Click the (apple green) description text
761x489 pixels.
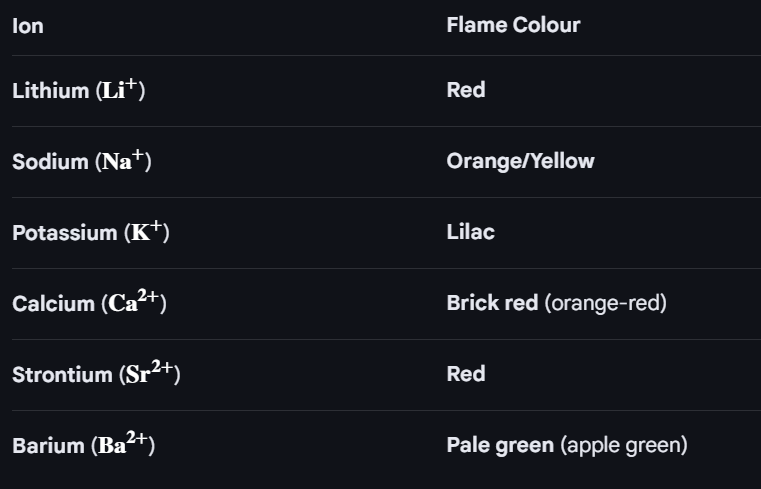coord(624,445)
